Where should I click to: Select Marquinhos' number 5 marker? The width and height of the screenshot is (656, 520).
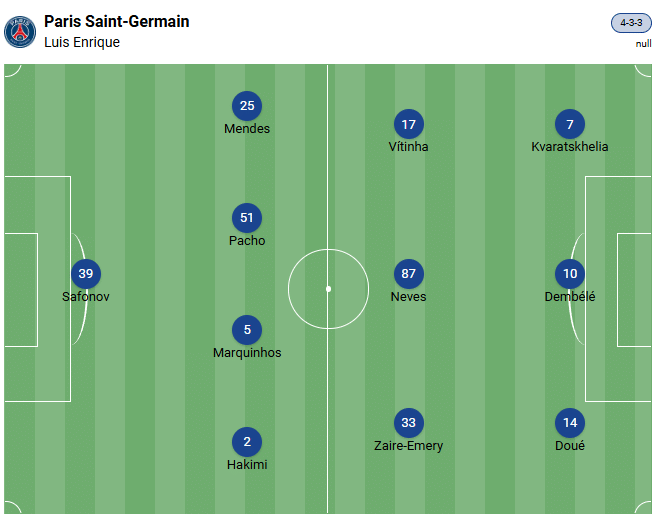point(247,330)
